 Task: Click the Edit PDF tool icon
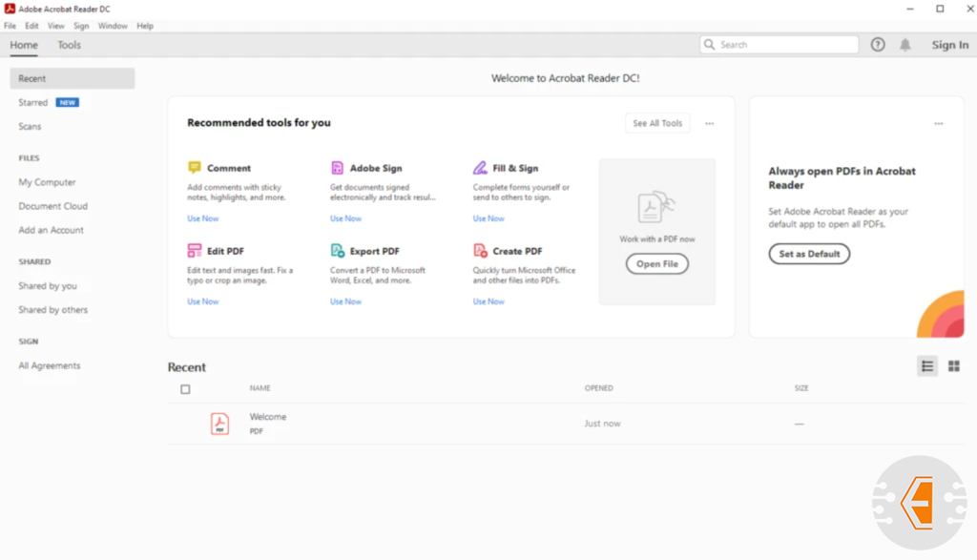(x=195, y=251)
